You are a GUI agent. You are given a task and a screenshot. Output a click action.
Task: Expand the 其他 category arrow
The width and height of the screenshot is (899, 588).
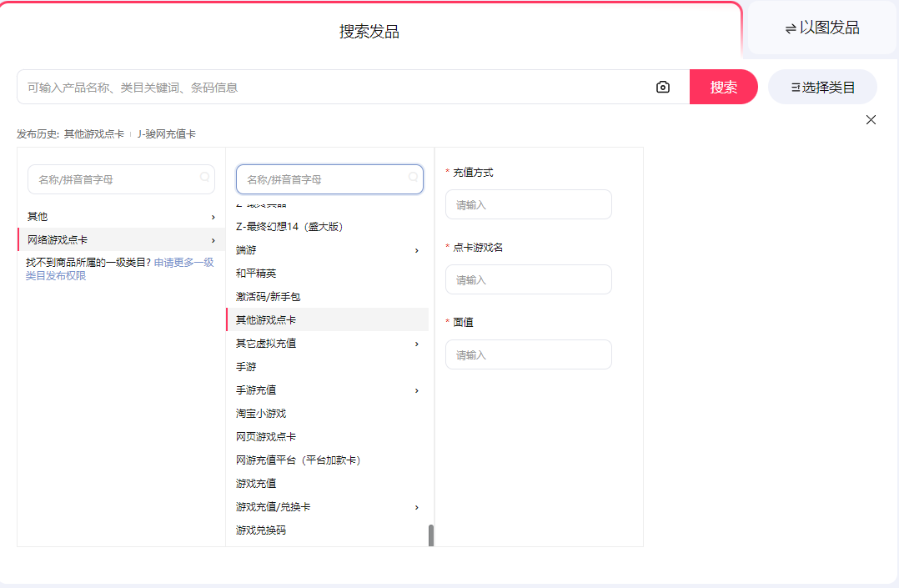pyautogui.click(x=213, y=217)
